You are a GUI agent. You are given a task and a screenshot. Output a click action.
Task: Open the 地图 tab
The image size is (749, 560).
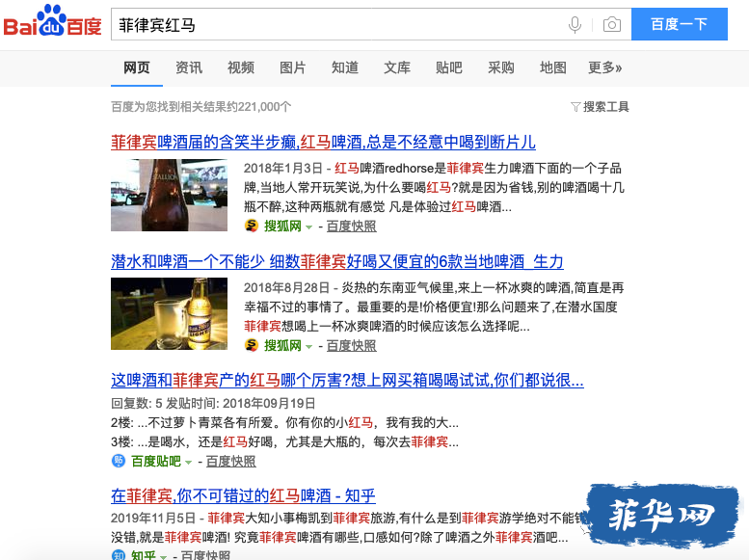pyautogui.click(x=553, y=67)
